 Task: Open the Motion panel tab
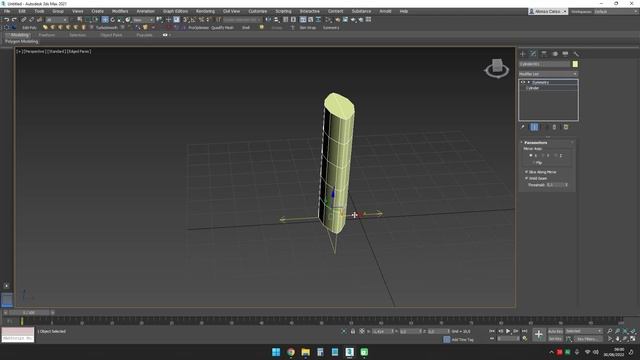click(x=555, y=53)
